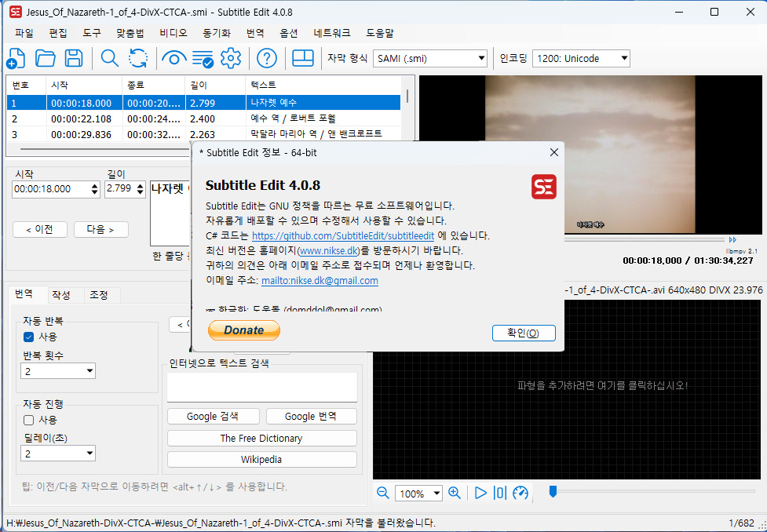The height and width of the screenshot is (532, 767).
Task: Create a new subtitle file
Action: click(x=16, y=59)
